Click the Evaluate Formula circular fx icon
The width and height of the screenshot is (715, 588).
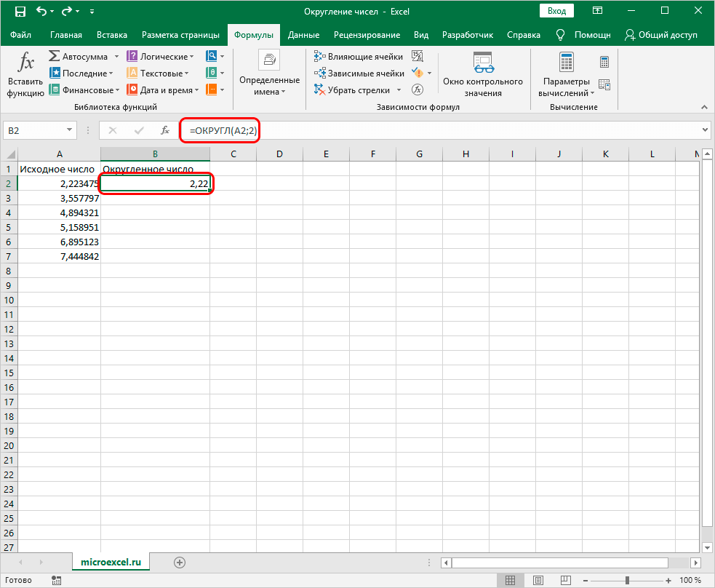(x=418, y=90)
